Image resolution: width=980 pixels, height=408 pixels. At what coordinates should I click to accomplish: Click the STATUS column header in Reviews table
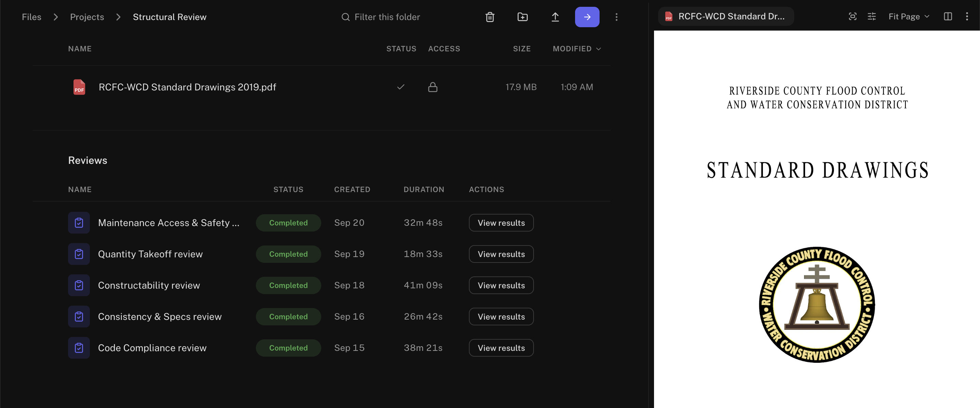(288, 189)
